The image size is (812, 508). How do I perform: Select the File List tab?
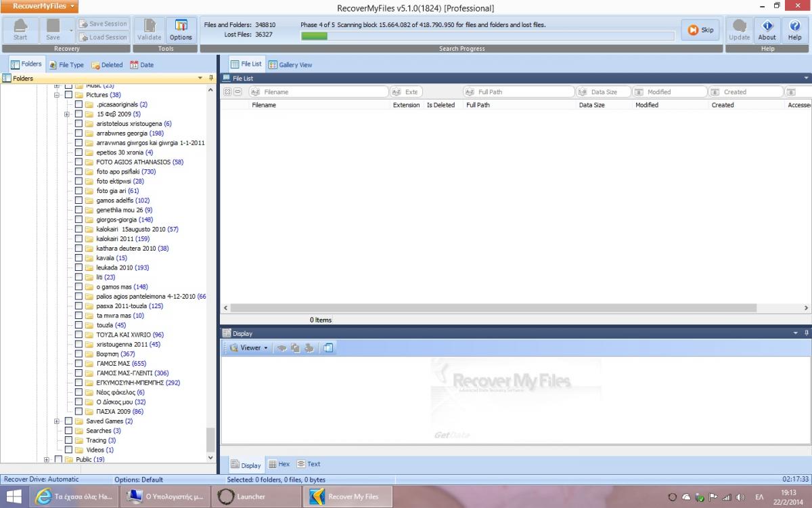[246, 64]
